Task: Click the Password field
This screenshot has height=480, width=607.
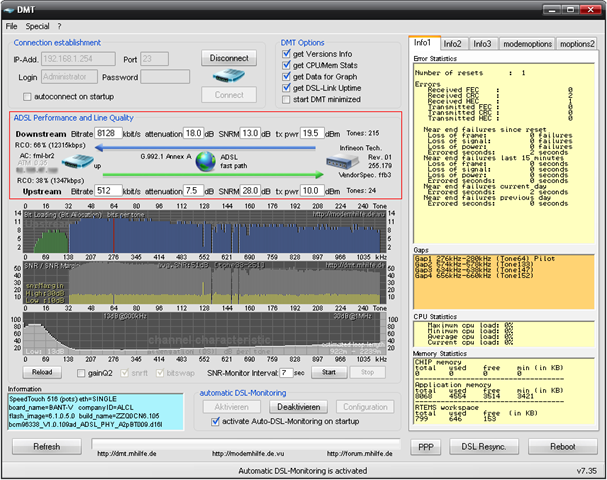Action: tap(165, 77)
